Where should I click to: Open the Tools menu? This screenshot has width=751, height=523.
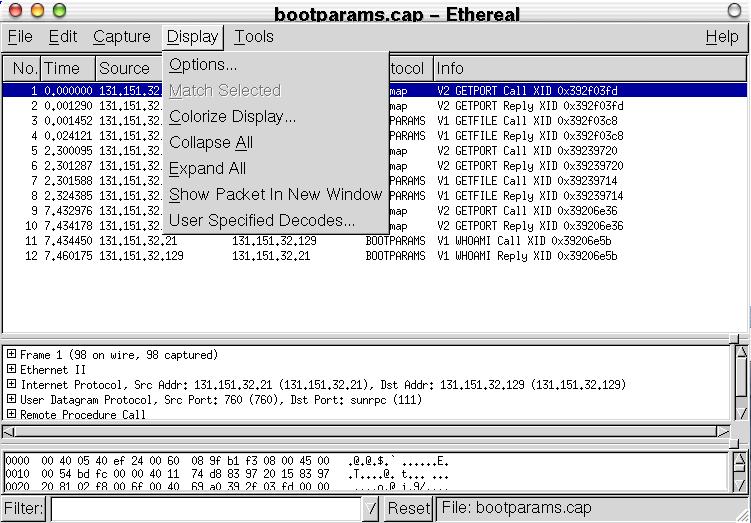point(254,37)
